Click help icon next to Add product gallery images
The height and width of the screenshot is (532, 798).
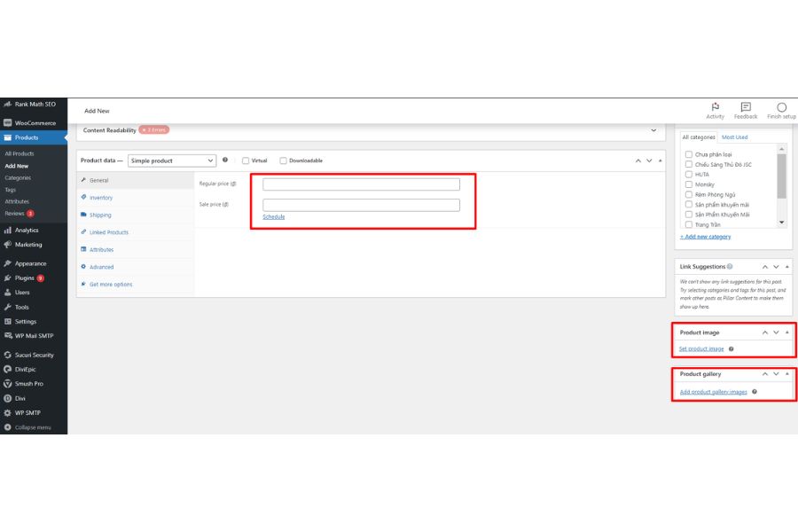tap(755, 391)
